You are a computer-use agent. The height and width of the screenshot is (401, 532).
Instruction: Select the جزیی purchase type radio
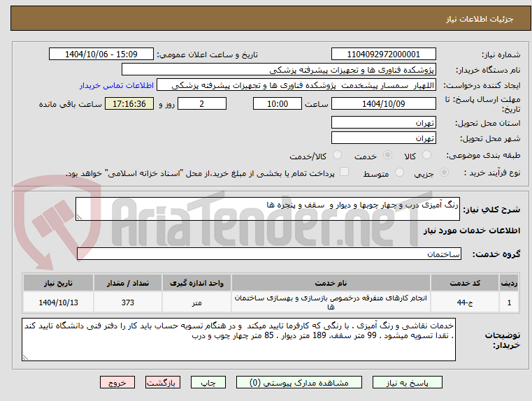[444, 173]
